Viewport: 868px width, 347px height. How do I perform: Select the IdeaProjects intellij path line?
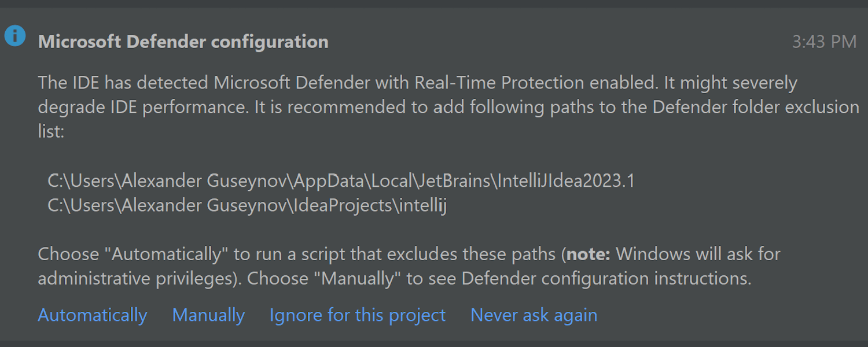pyautogui.click(x=248, y=205)
